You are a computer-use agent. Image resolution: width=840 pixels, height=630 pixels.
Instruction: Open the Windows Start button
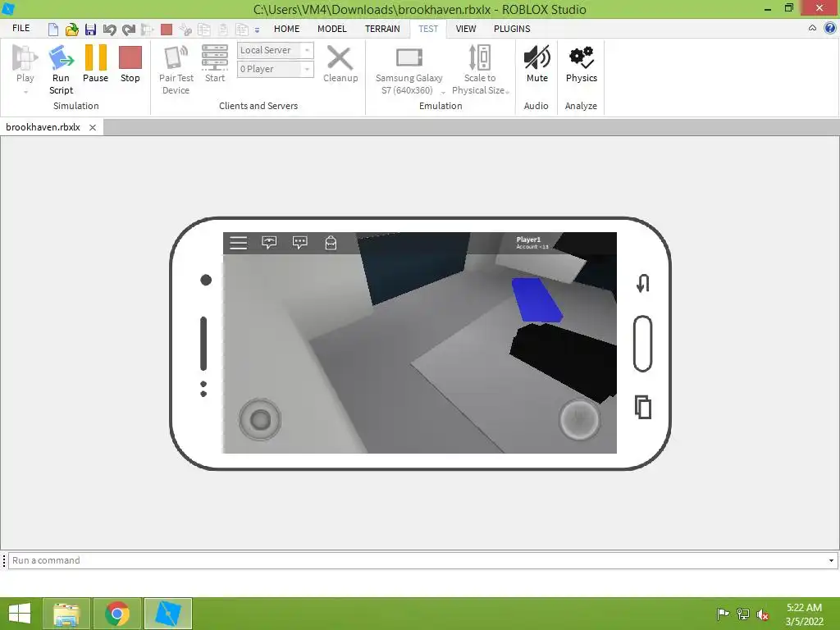[20, 614]
